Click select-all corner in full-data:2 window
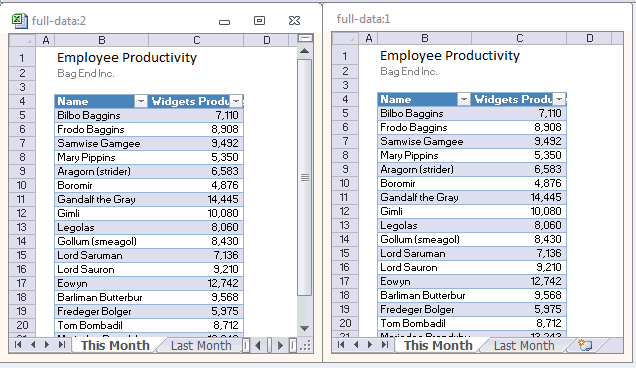The width and height of the screenshot is (636, 368). point(22,40)
